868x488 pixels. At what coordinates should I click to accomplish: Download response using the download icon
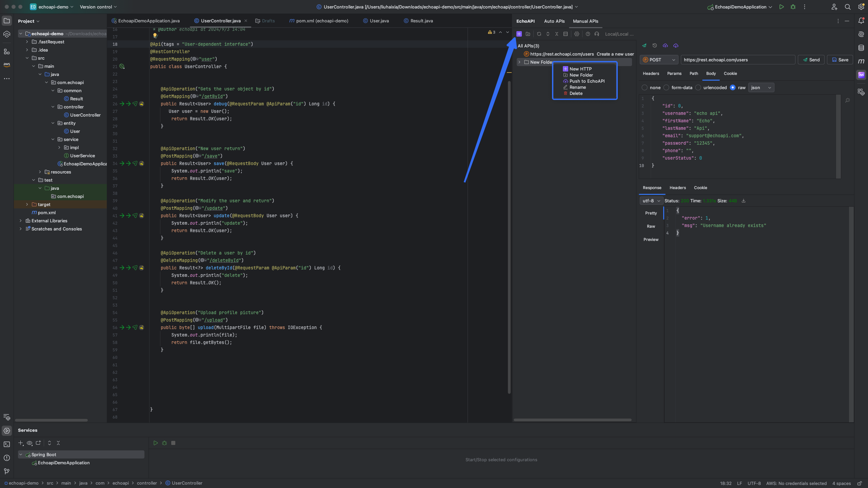tap(744, 201)
